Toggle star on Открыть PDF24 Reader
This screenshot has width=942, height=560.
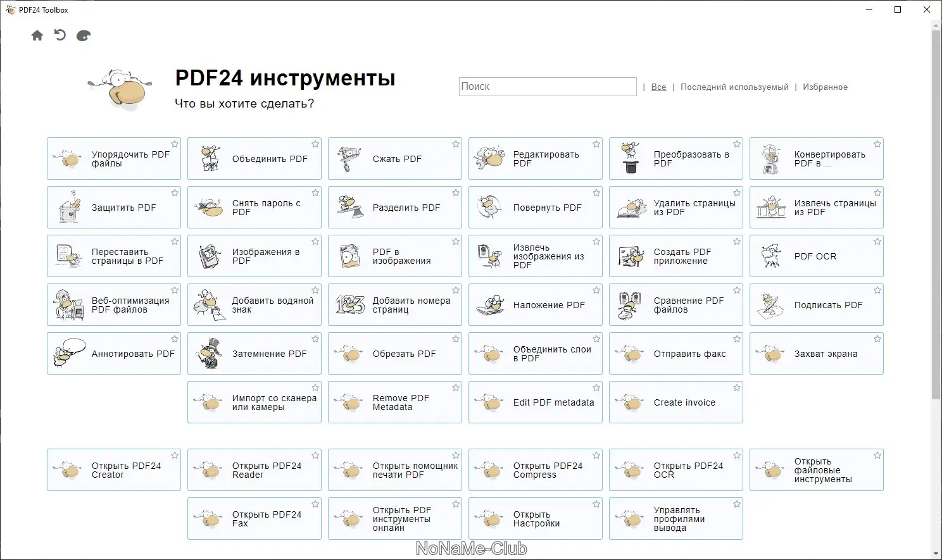315,456
